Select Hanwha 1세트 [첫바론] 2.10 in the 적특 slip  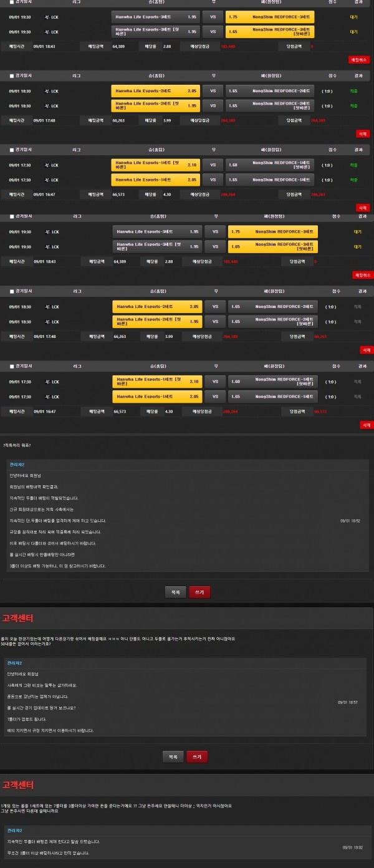pos(157,381)
